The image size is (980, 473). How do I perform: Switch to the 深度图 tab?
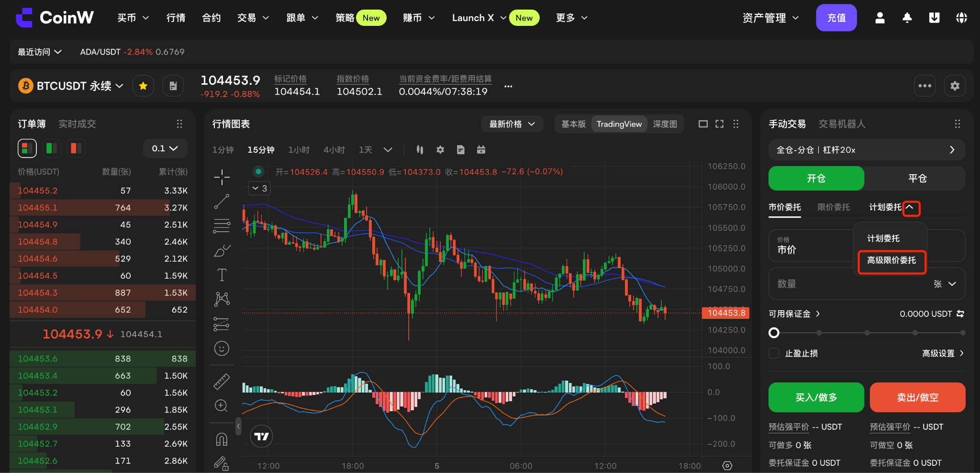tap(665, 124)
